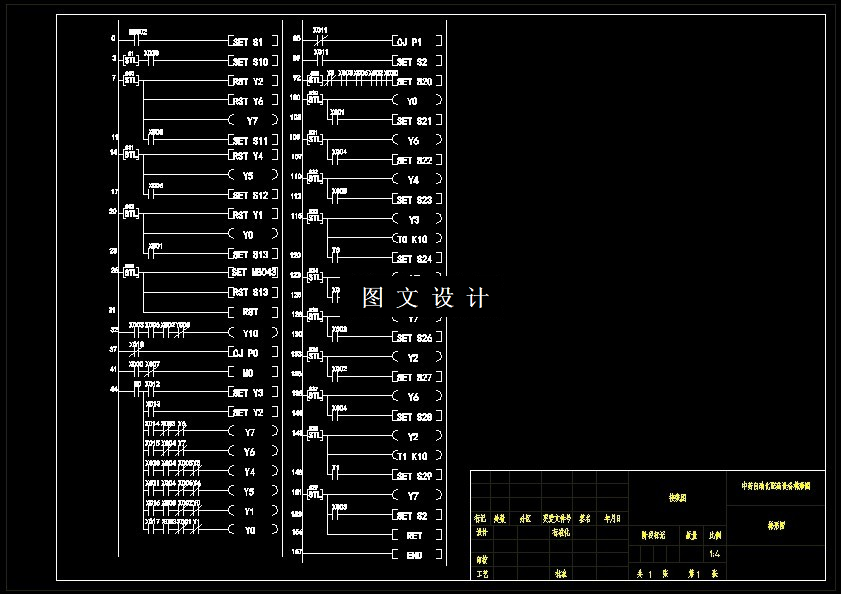Select the M0 output box
This screenshot has width=841, height=594.
[x=253, y=372]
